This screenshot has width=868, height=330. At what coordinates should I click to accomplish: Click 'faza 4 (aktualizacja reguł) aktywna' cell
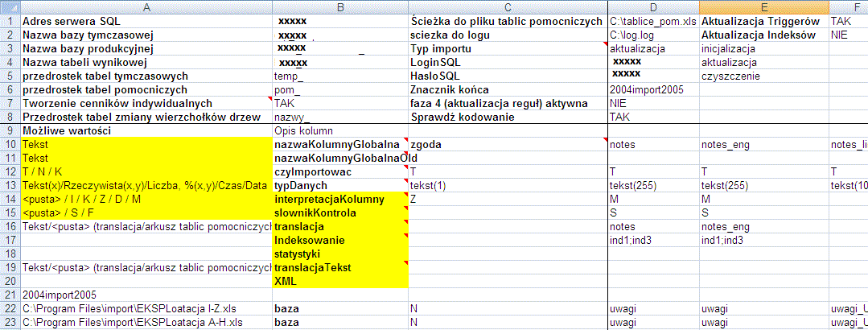click(508, 104)
